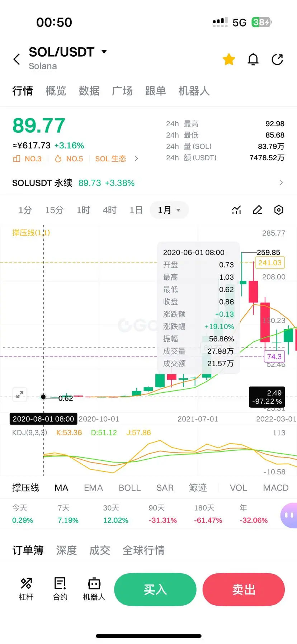
Task: Open the 1月 interval dropdown
Action: (169, 210)
